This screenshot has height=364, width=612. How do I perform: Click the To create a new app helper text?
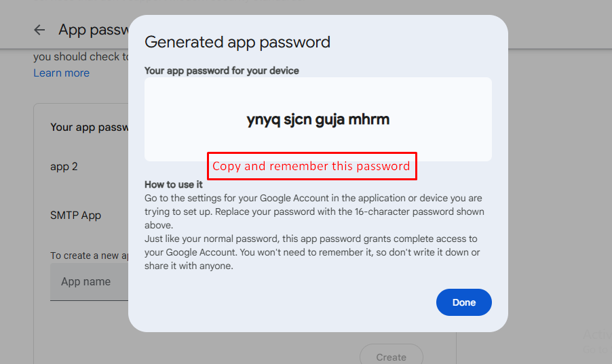[89, 256]
